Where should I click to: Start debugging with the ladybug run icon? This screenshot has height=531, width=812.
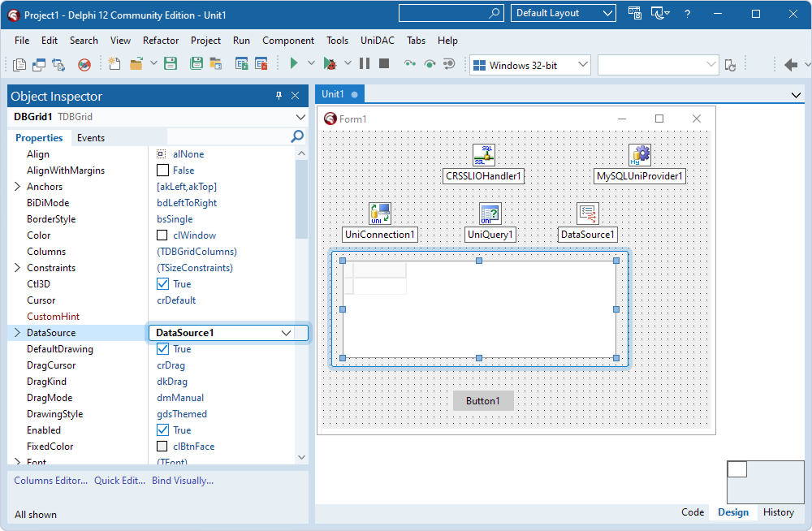(330, 63)
